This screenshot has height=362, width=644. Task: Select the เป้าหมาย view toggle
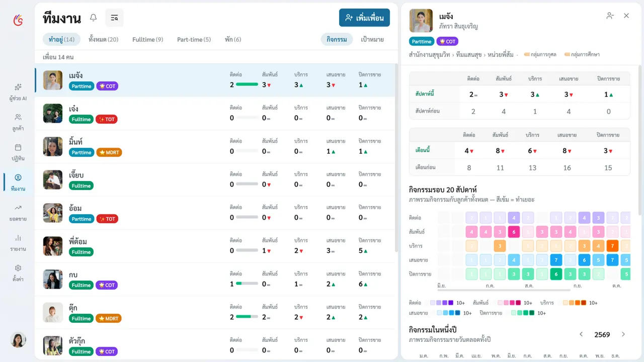[x=372, y=39]
